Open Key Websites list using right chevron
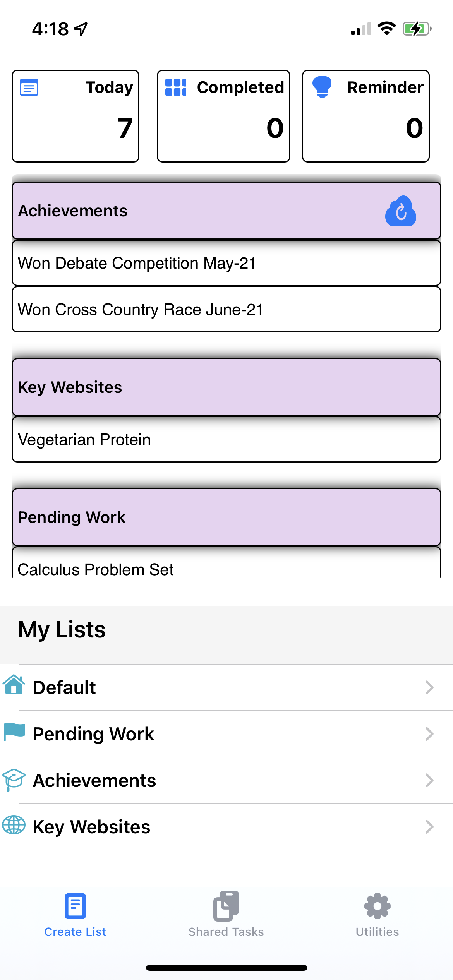Screen dimensions: 453x980 tap(429, 827)
